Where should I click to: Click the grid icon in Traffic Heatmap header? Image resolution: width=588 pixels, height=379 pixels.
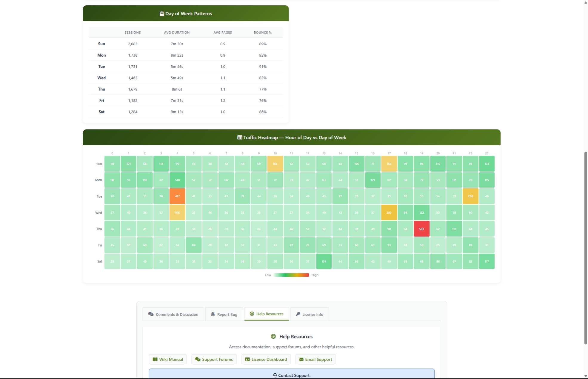[239, 137]
